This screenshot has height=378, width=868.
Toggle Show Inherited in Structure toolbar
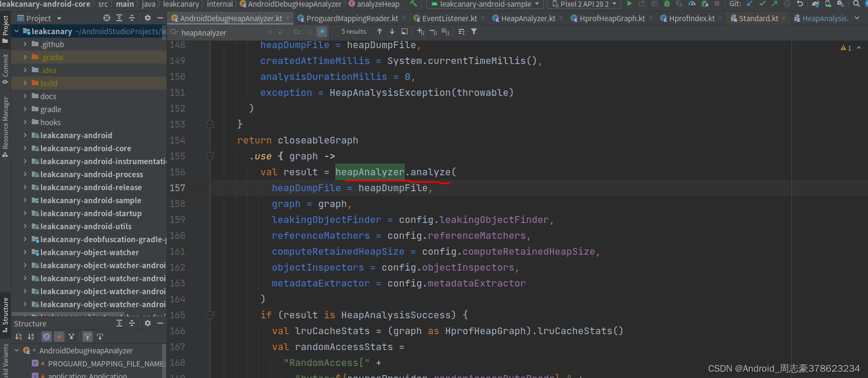[x=72, y=337]
